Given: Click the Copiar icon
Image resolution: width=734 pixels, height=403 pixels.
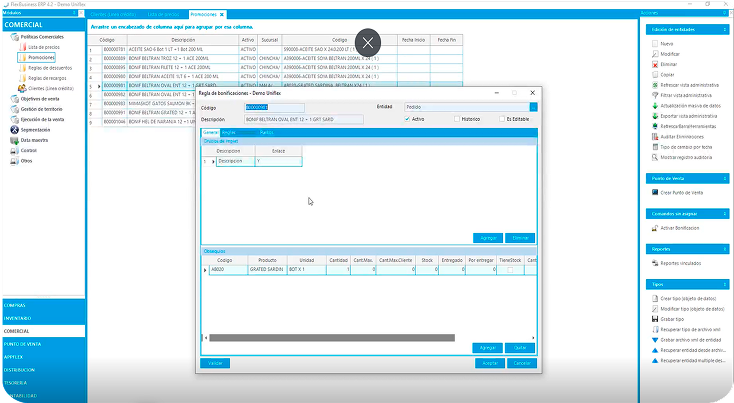Looking at the screenshot, I should 653,74.
